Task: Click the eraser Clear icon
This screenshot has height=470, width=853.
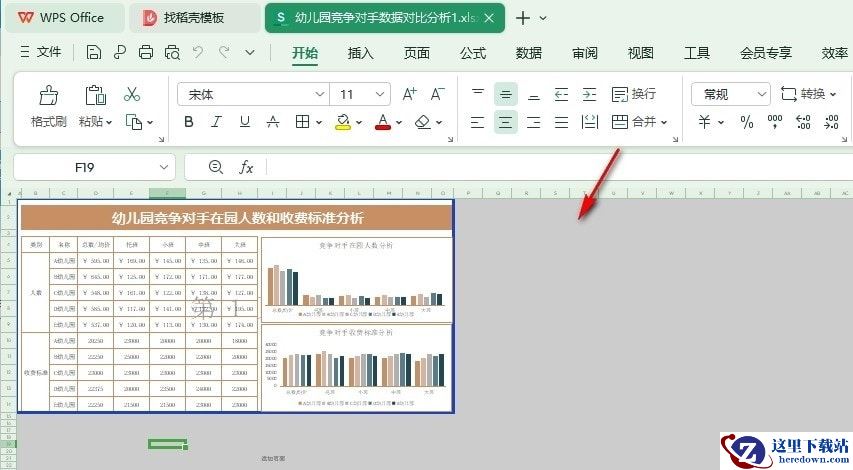Action: (x=423, y=122)
